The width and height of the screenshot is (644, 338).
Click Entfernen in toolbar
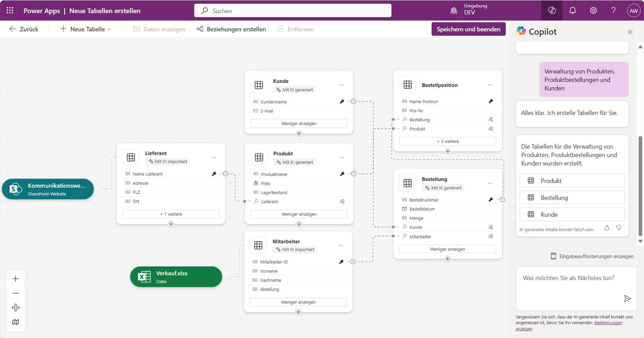pyautogui.click(x=295, y=29)
